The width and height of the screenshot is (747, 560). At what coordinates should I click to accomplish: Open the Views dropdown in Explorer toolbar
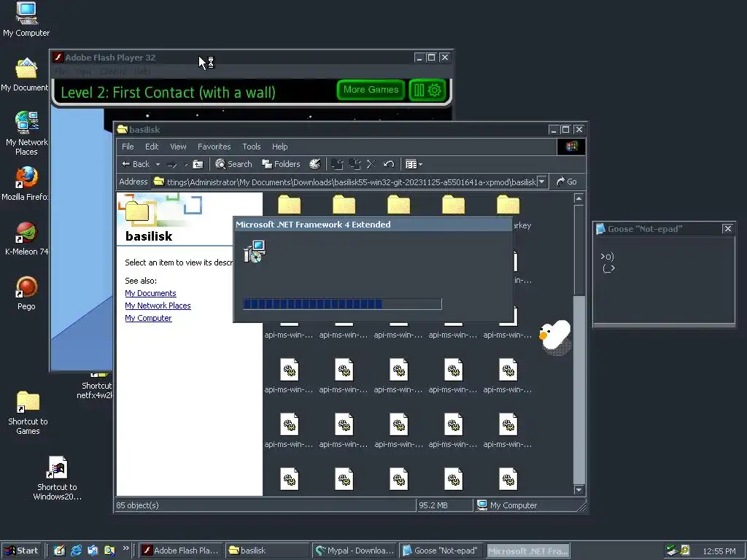coord(414,164)
